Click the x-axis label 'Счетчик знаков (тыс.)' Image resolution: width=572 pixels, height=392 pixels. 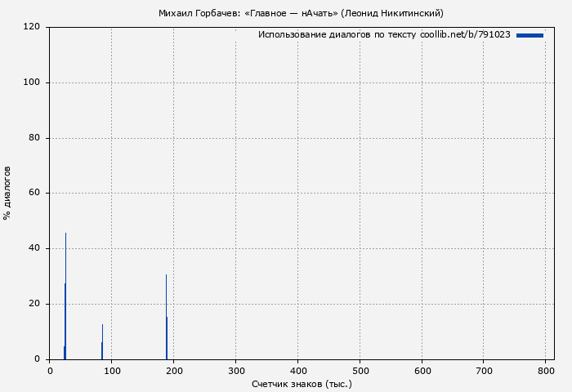pos(302,383)
